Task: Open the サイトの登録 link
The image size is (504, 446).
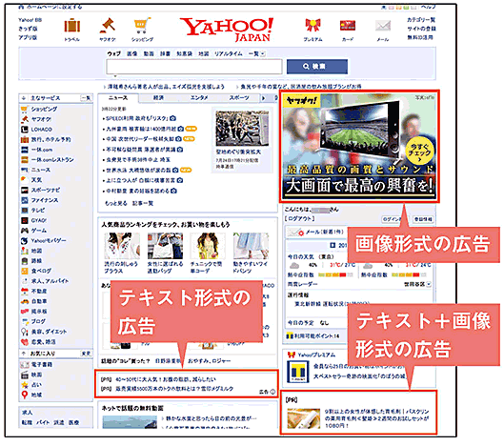Action: 421,29
